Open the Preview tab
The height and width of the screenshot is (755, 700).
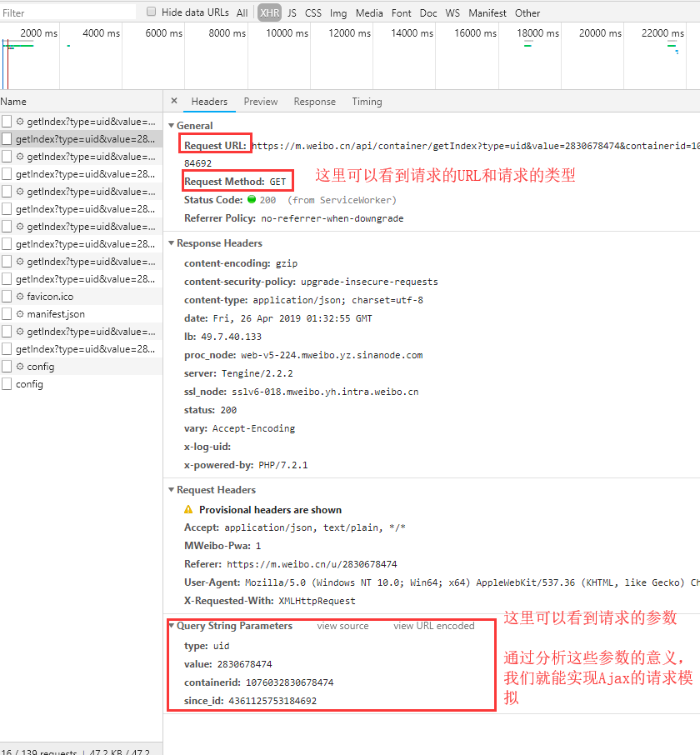261,102
